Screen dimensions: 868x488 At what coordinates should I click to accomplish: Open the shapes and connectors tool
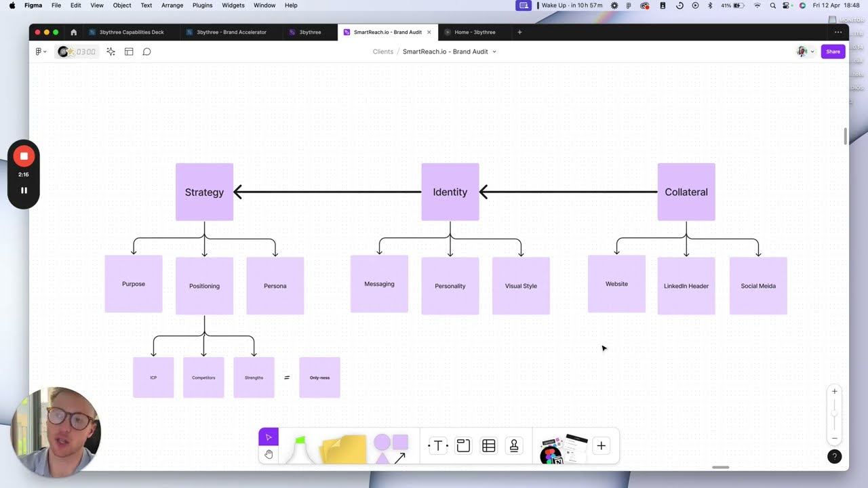click(391, 449)
